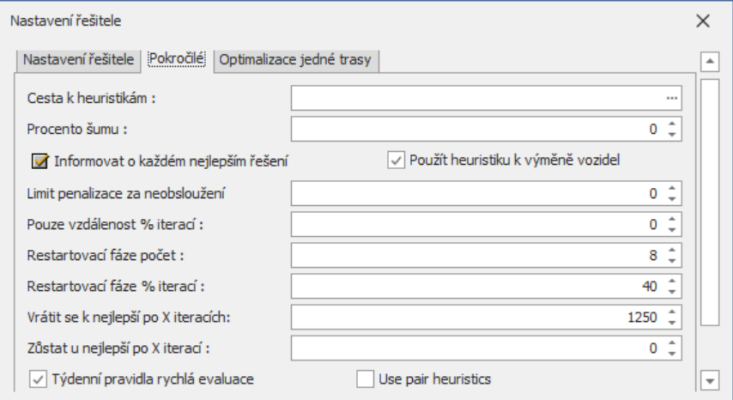Click the browse ellipsis for Cesta k heuristikám
The width and height of the screenshot is (733, 400).
pos(672,98)
